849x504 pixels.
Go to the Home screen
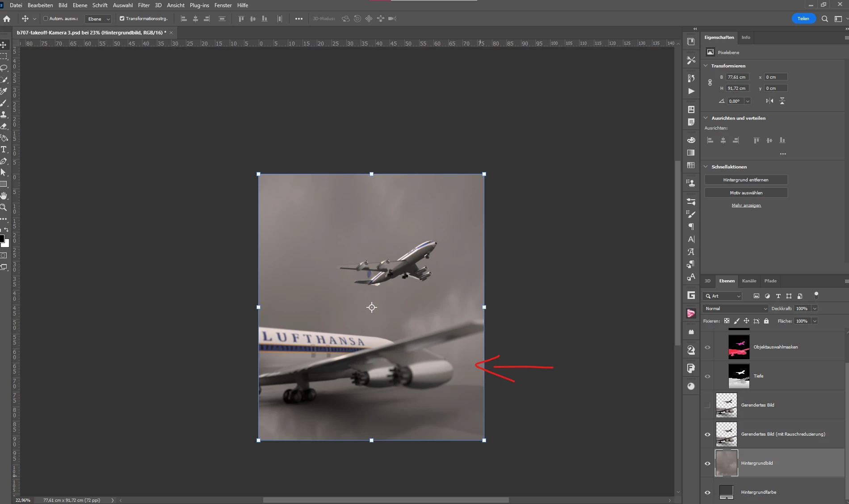coord(7,19)
